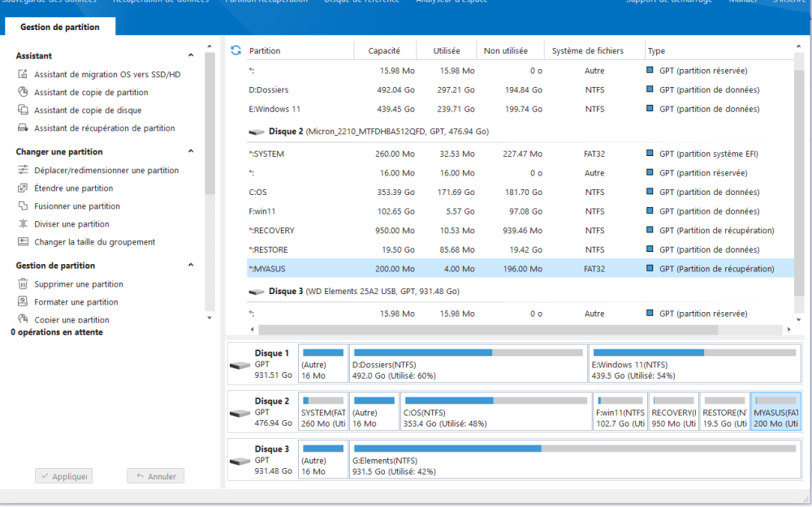Click the 0 opérations en attente status text
This screenshot has width=812, height=507.
[x=57, y=332]
